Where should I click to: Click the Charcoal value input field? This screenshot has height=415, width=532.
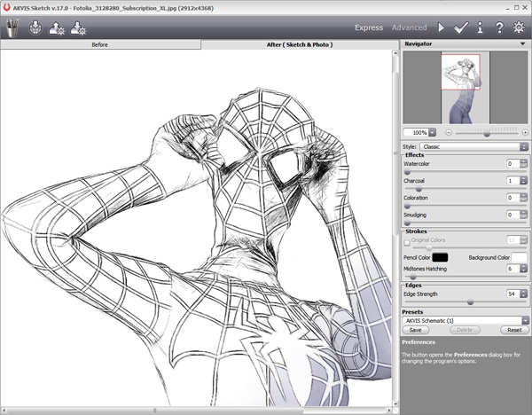[513, 181]
